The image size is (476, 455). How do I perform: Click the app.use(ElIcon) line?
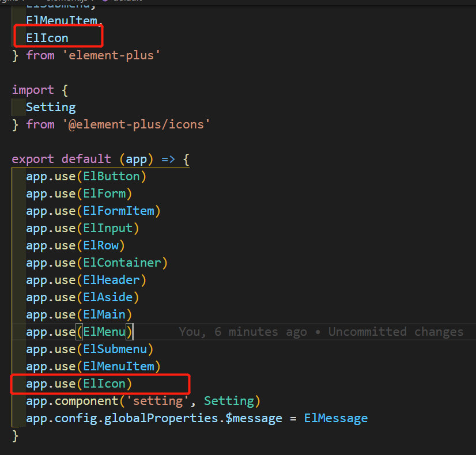tap(79, 384)
